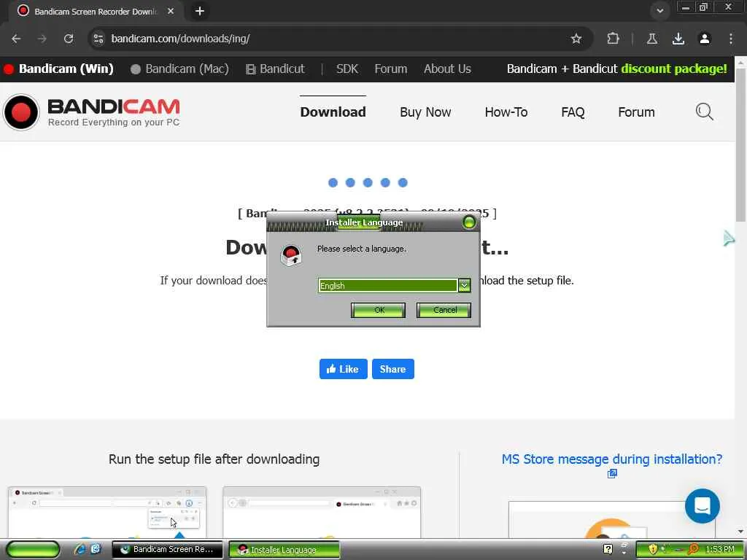Viewport: 747px width, 560px height.
Task: Click the green Start button
Action: (x=32, y=550)
